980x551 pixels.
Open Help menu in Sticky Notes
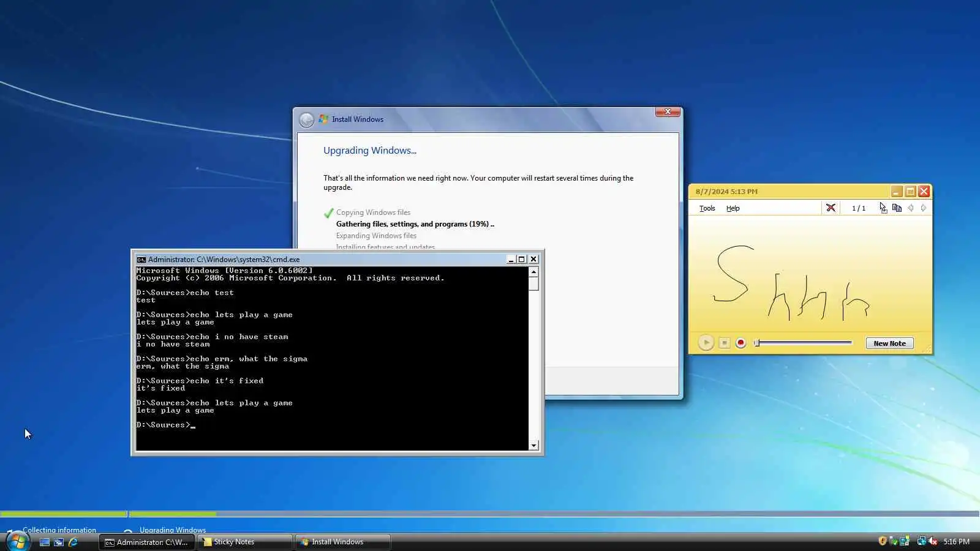click(733, 208)
